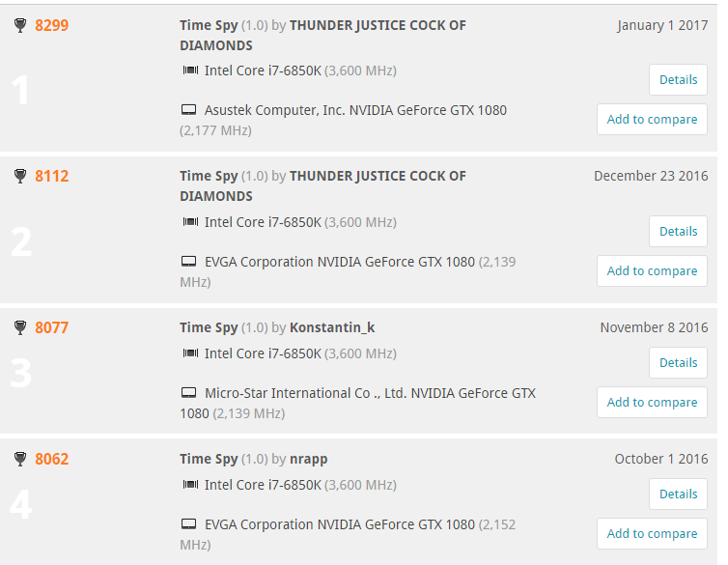
Task: Click trophy icon beside score 8299
Action: pos(20,25)
